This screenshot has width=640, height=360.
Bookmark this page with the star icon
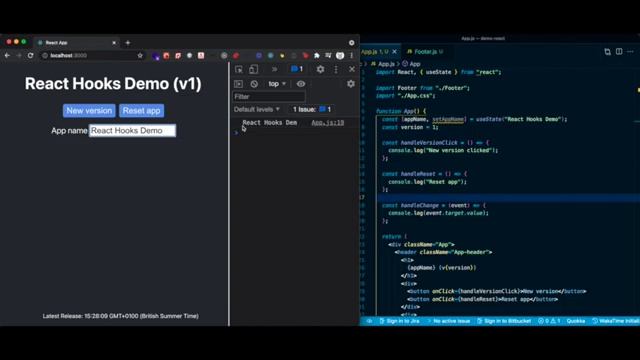coord(140,56)
